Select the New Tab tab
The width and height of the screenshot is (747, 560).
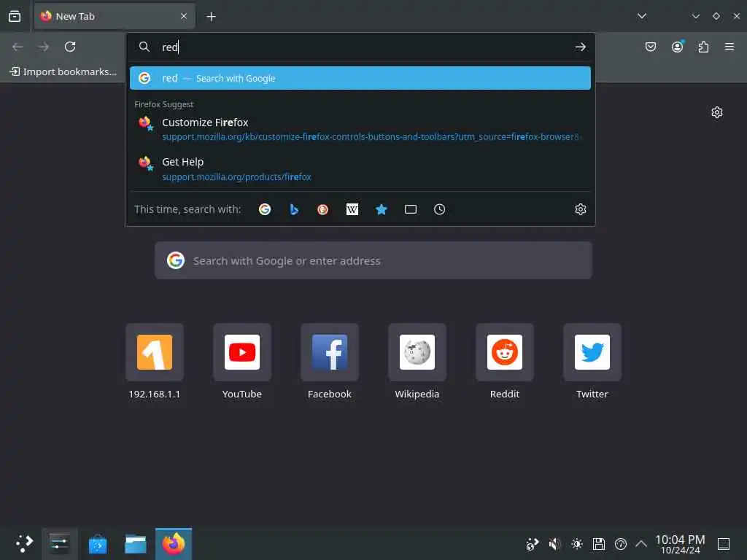click(x=115, y=17)
